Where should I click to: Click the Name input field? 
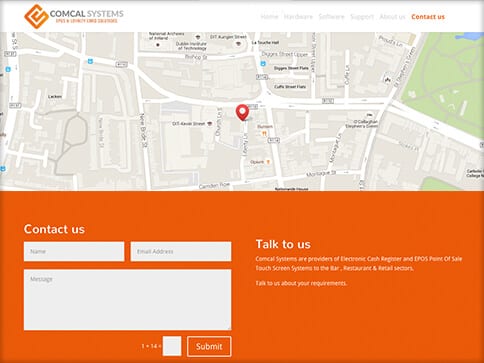(74, 251)
